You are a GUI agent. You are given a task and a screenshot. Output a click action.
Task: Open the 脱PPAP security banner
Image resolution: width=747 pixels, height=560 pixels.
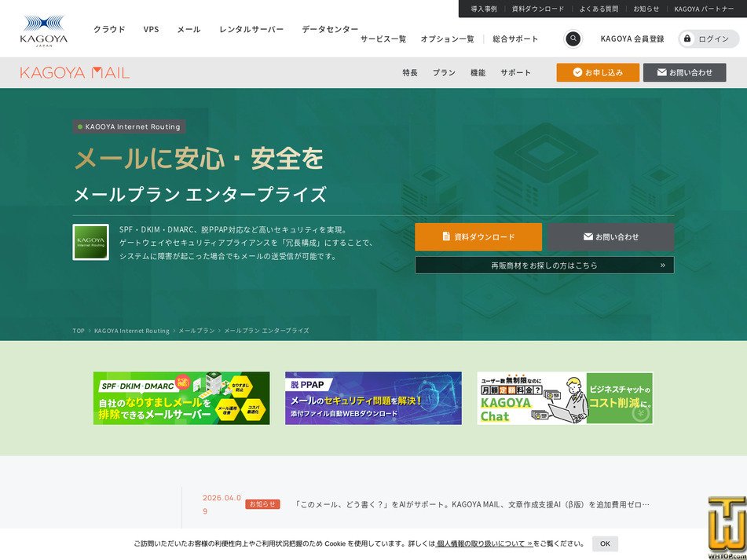(374, 398)
